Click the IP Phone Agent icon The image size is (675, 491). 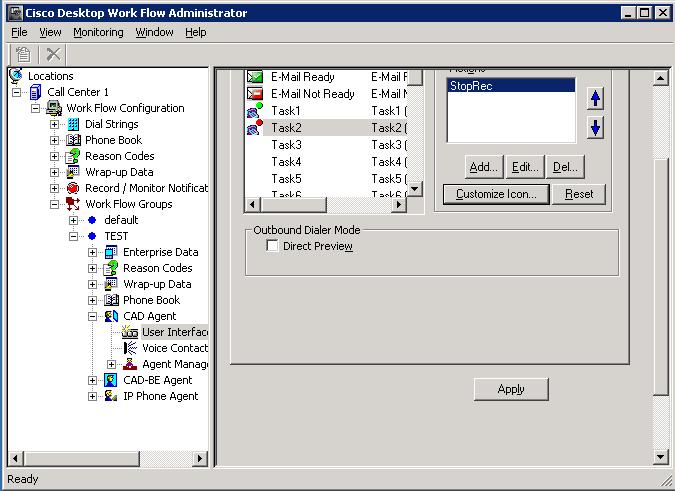[x=111, y=396]
